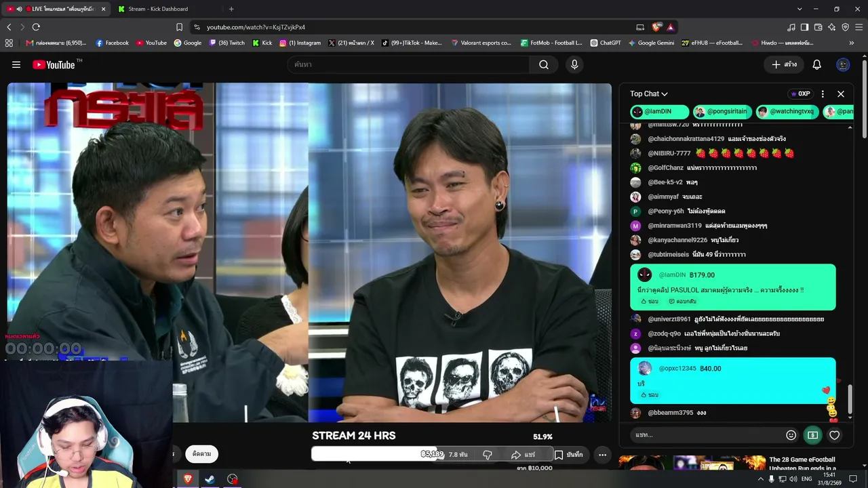Open the Facebook bookmark
The image size is (868, 488).
click(112, 43)
